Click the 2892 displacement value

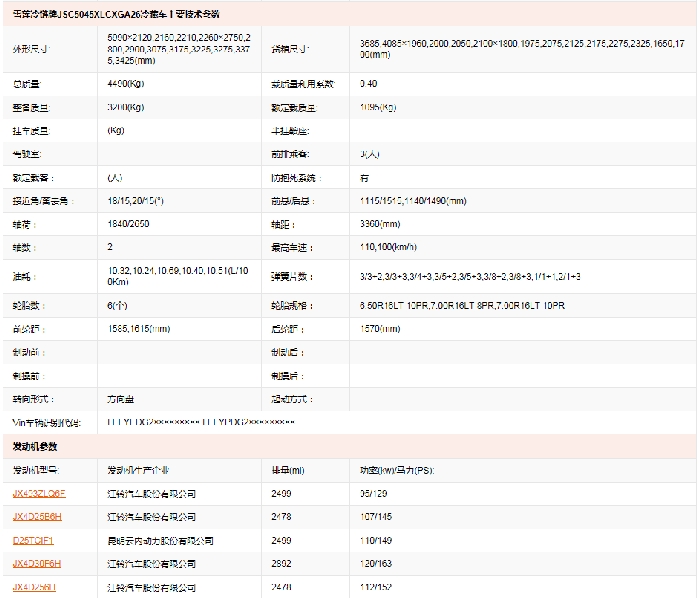click(282, 564)
